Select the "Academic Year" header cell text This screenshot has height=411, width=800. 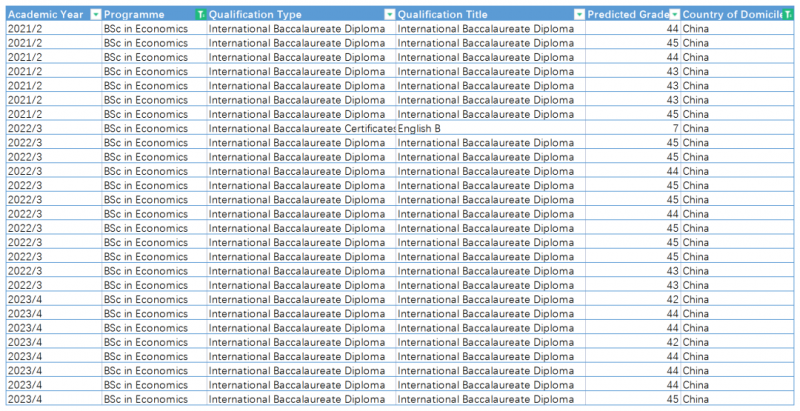tap(45, 15)
